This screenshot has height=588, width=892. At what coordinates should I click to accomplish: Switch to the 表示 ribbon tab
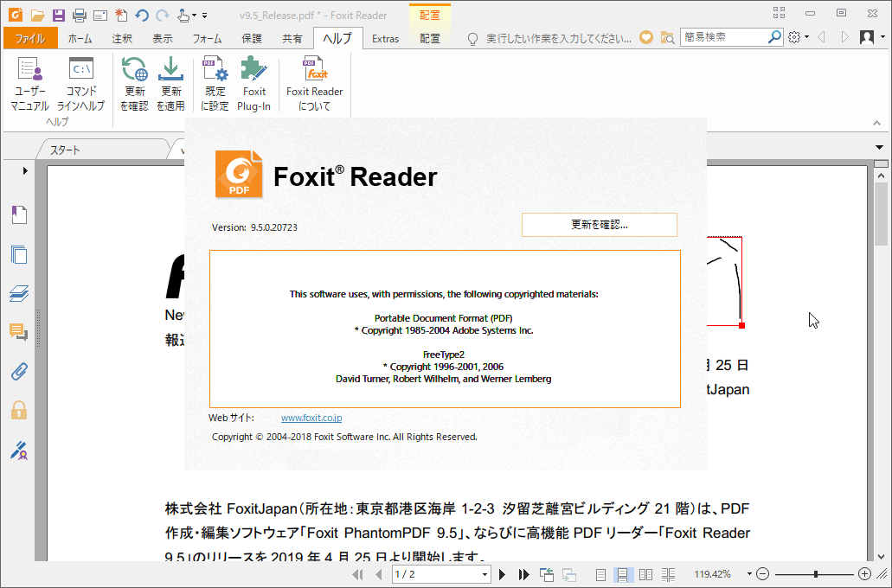tap(161, 38)
